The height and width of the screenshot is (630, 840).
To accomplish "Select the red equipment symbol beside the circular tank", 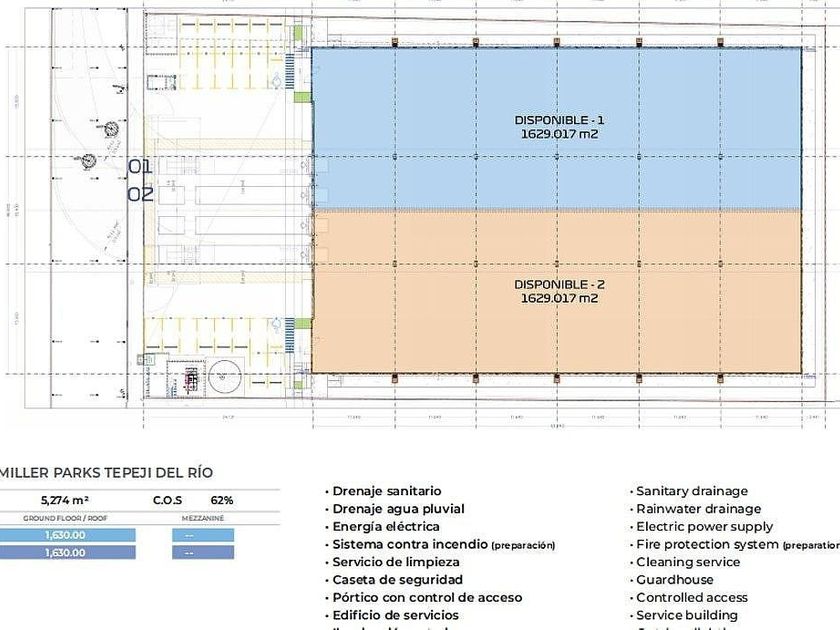I will 192,378.
